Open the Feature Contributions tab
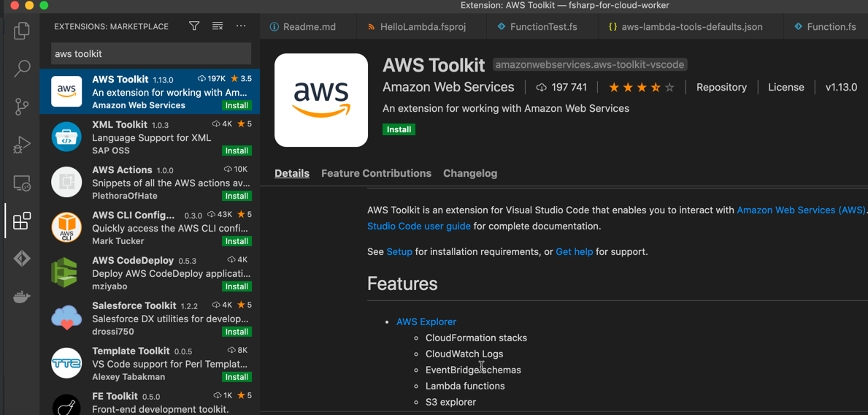 tap(377, 173)
